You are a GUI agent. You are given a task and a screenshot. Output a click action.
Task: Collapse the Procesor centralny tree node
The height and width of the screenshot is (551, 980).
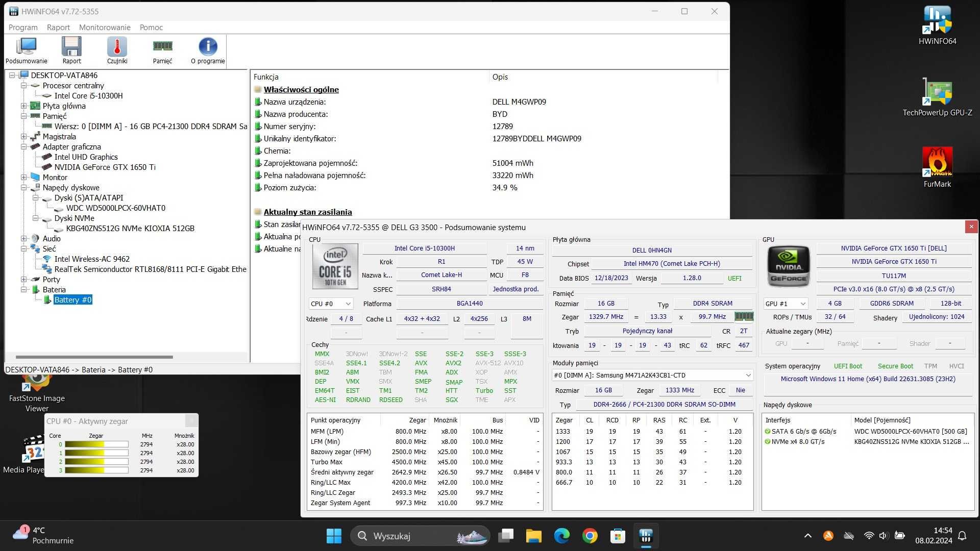coord(23,85)
